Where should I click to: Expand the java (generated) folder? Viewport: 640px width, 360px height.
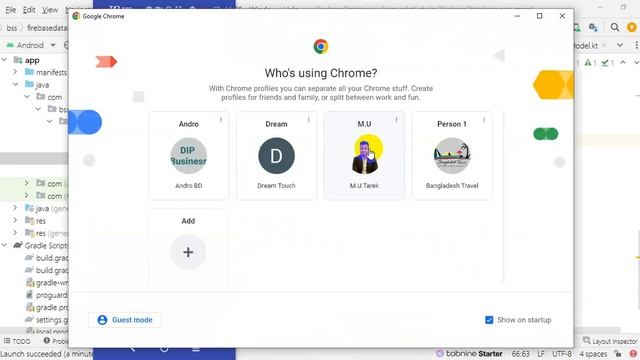[x=16, y=208]
